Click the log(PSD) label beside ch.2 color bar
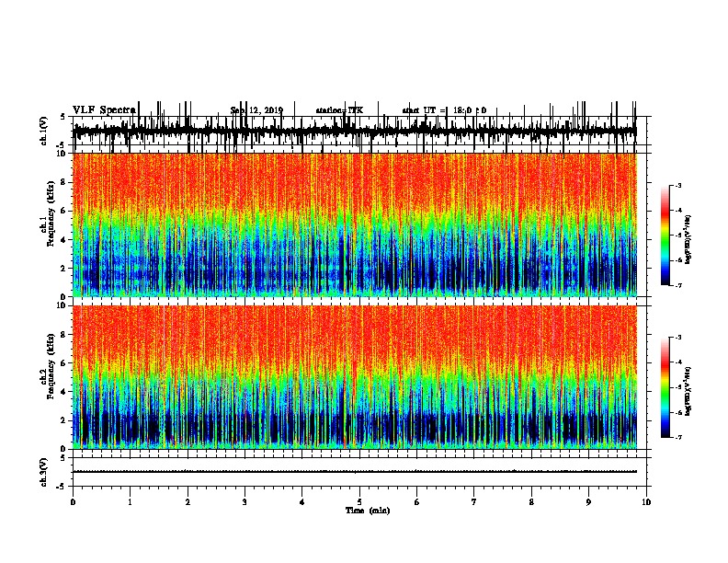Image resolution: width=728 pixels, height=563 pixels. 688,391
